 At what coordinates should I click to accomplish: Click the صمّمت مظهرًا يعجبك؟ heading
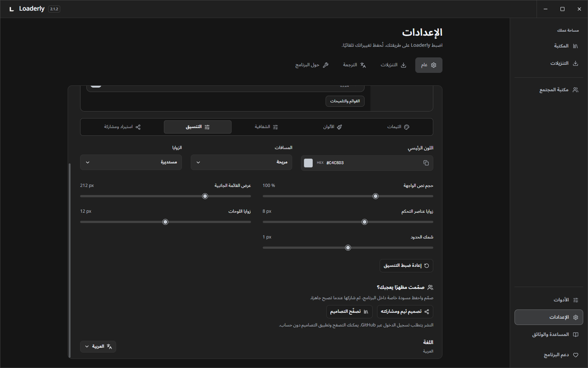(401, 287)
